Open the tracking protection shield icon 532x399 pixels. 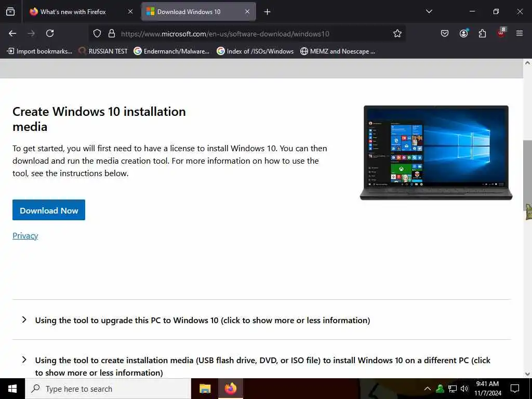tap(97, 33)
